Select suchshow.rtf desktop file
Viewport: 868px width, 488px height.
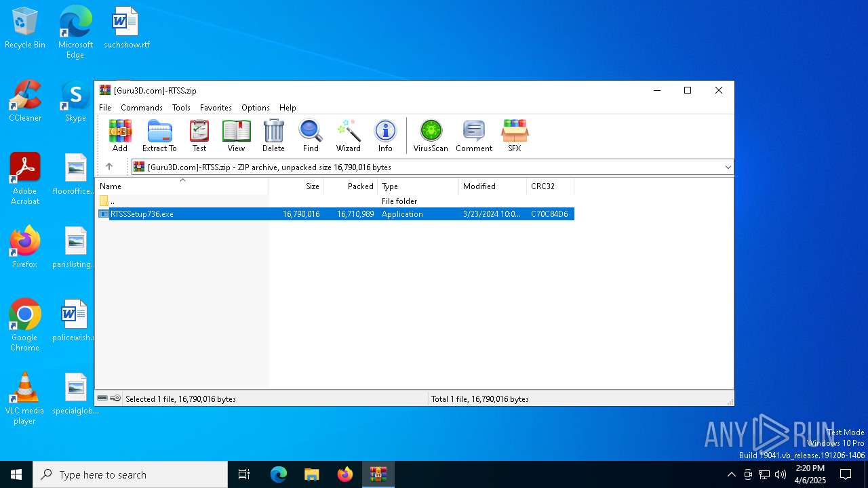126,28
